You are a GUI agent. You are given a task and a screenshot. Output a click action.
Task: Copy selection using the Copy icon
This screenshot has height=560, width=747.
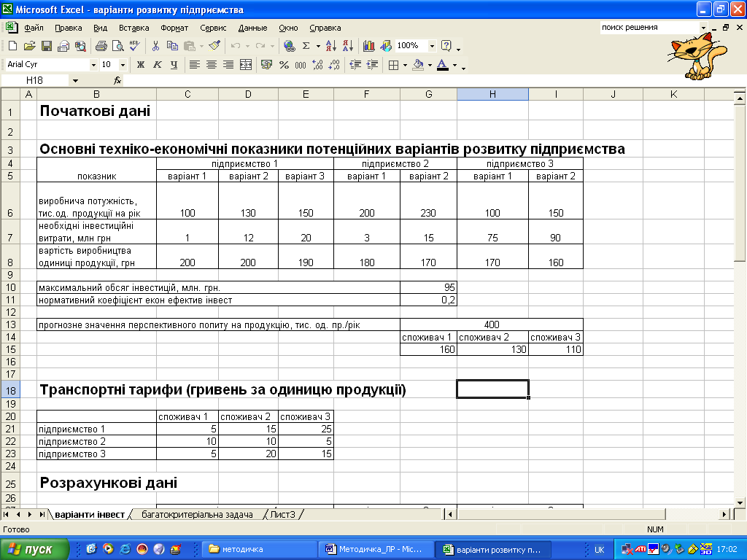coord(172,46)
